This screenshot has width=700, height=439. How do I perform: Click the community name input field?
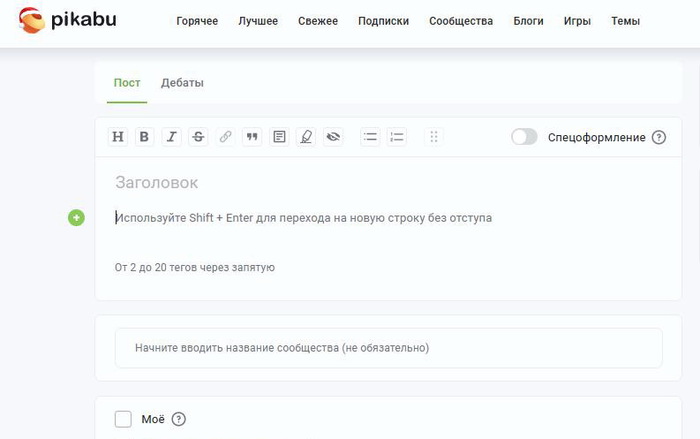(x=388, y=348)
